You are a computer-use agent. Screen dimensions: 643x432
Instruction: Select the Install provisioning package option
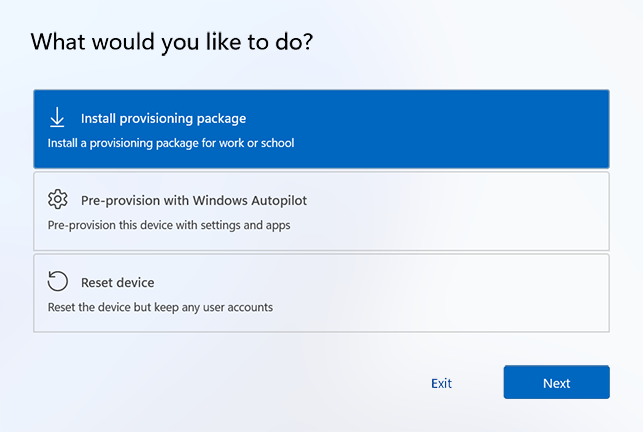point(320,129)
